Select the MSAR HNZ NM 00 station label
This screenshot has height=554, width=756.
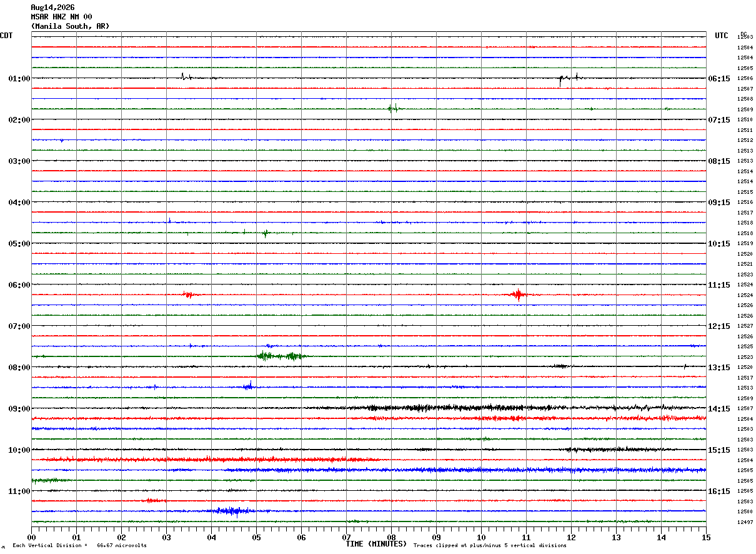tap(61, 17)
